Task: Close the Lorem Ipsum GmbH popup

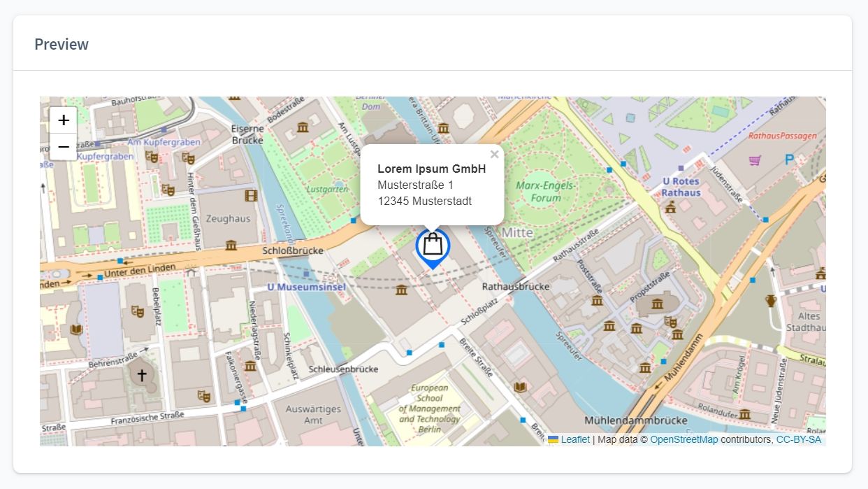Action: point(495,155)
